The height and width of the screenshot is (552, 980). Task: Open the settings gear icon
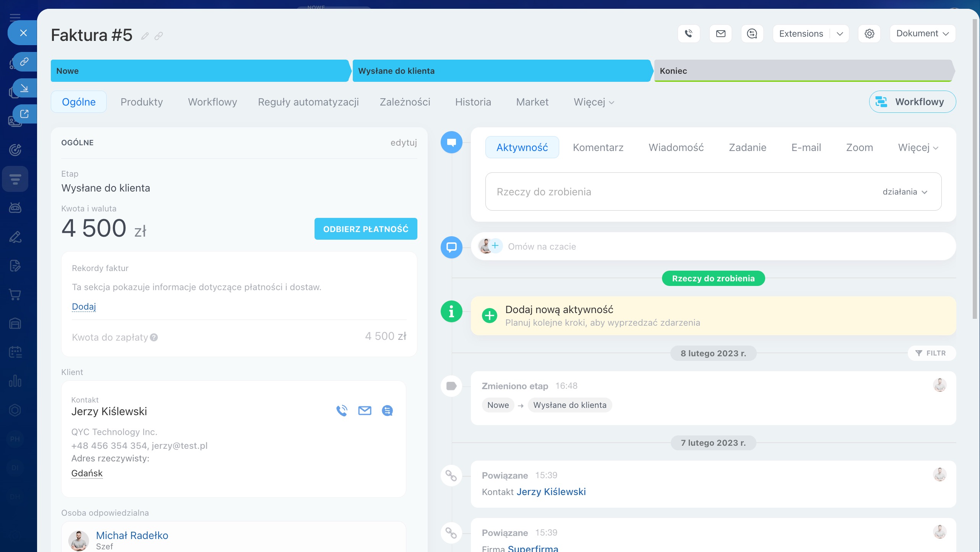pos(869,34)
